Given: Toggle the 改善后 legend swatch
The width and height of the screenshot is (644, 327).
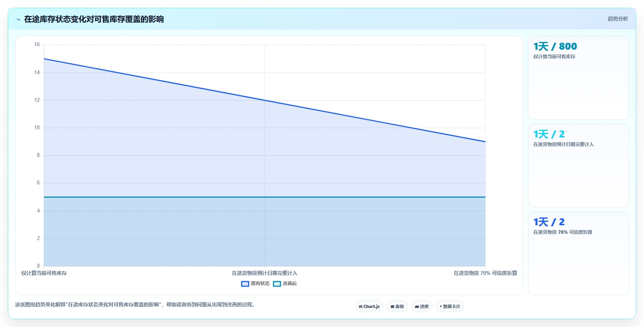Looking at the screenshot, I should tap(277, 284).
